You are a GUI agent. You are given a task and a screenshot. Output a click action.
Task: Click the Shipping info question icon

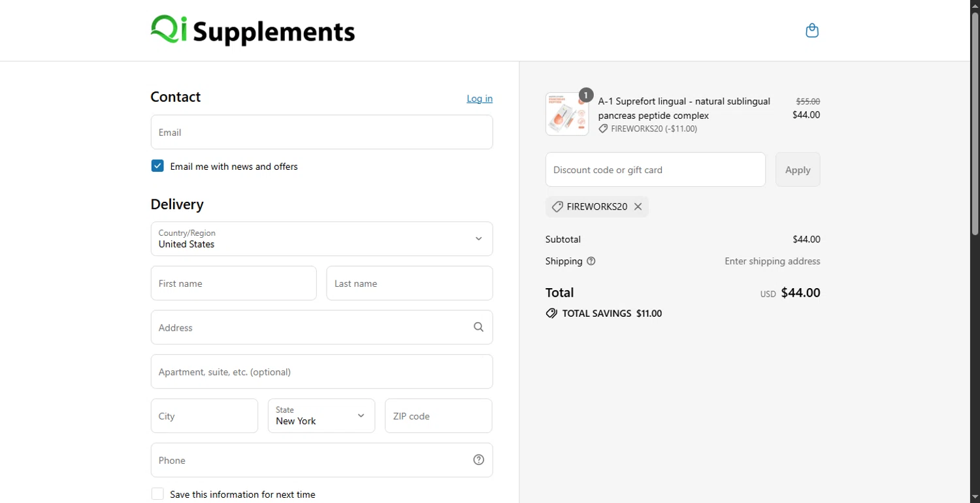(591, 261)
